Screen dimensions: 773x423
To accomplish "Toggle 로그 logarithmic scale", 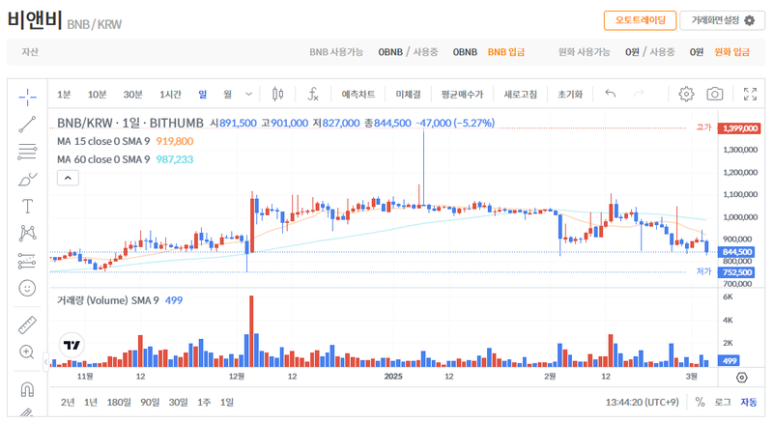I will (722, 402).
